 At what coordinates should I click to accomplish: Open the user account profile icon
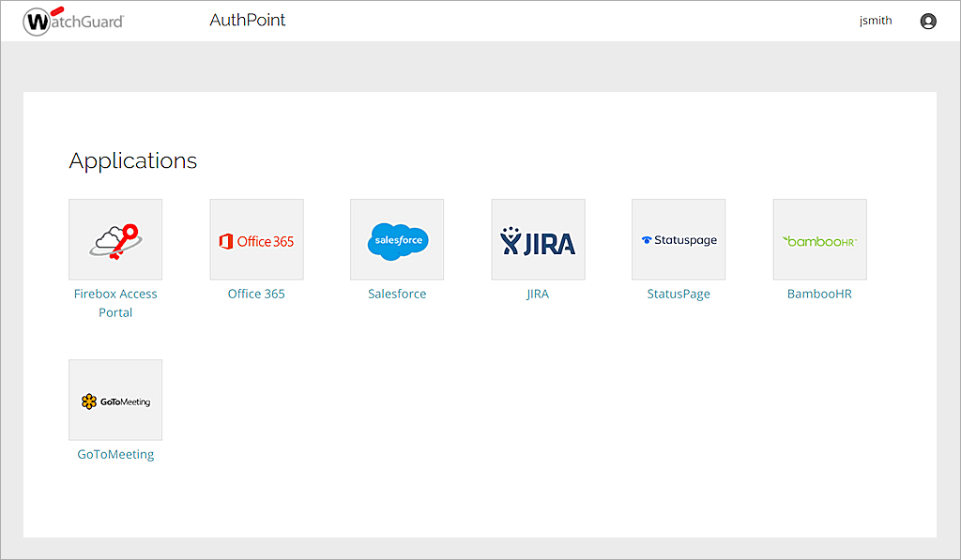[928, 20]
